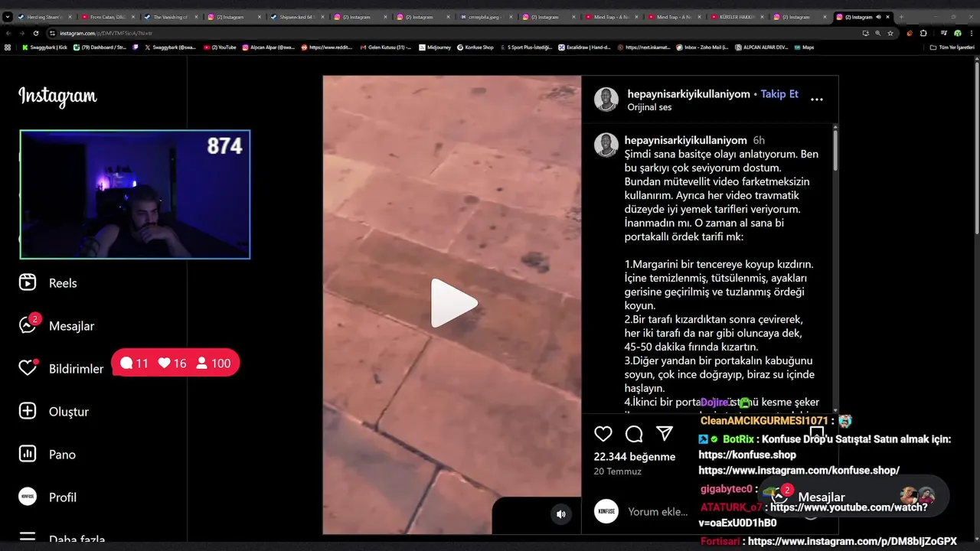Open hepaynisarkiyikullaniyom profile from post header
This screenshot has width=980, height=551.
click(x=688, y=93)
